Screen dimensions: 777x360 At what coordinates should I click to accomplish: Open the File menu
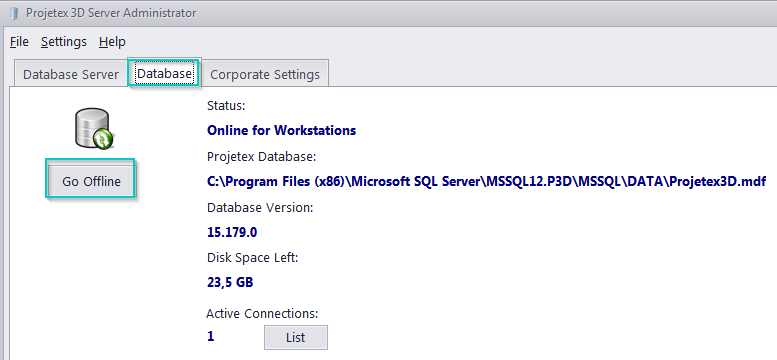(x=19, y=42)
